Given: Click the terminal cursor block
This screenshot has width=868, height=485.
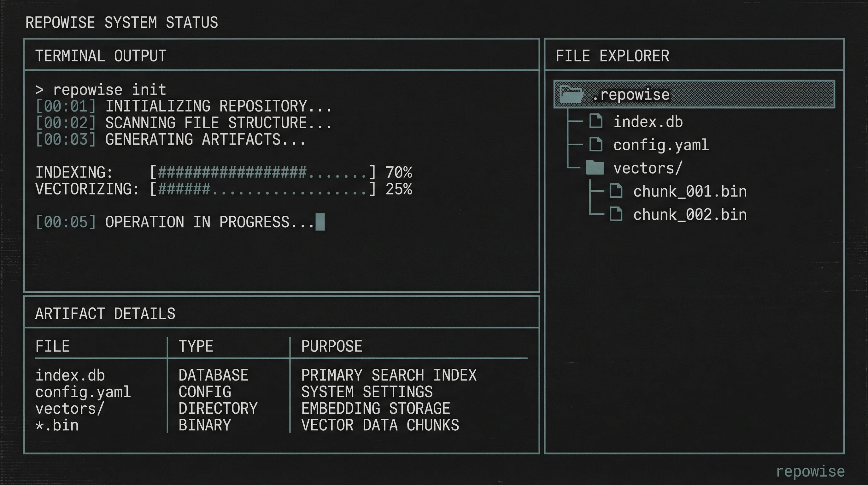Looking at the screenshot, I should (320, 222).
